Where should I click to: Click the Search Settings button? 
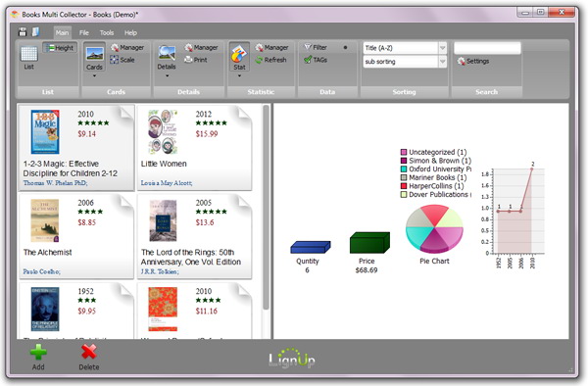coord(473,61)
